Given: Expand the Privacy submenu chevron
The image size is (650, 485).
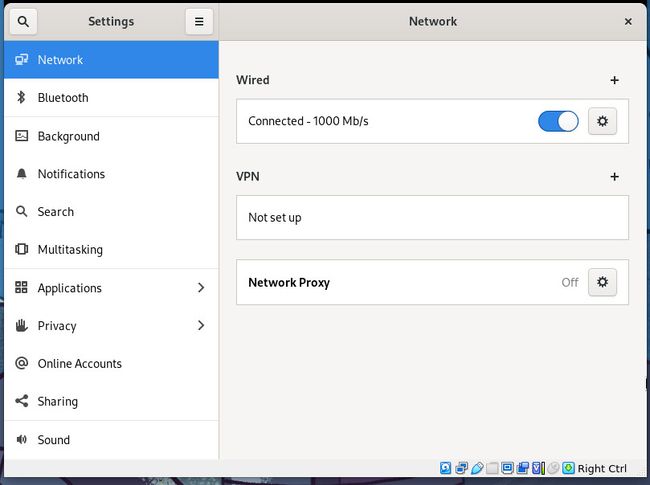Looking at the screenshot, I should (201, 325).
